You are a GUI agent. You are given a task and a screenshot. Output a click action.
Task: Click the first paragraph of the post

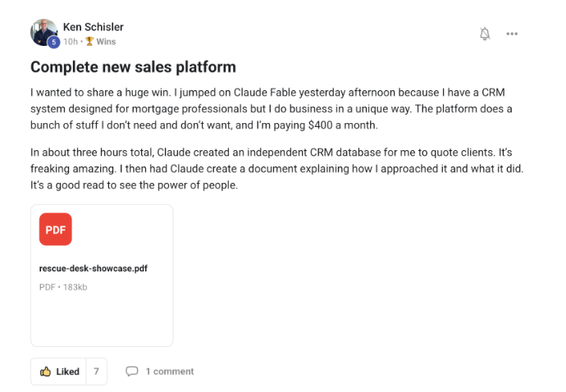tap(271, 108)
